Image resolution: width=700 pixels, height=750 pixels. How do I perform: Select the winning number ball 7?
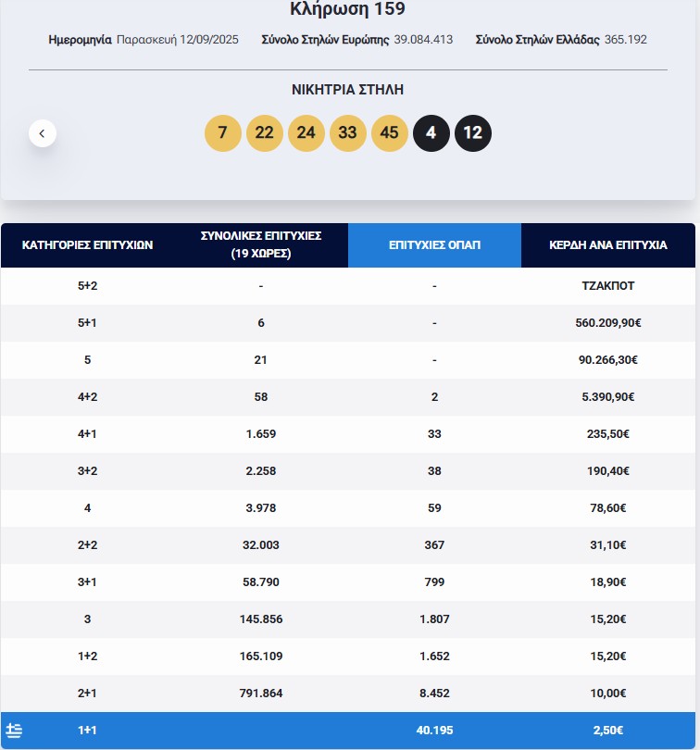tap(222, 132)
